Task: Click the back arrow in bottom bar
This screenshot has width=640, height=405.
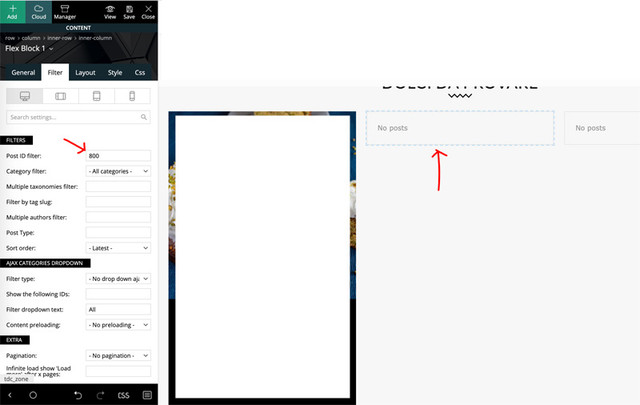Action: click(x=10, y=395)
